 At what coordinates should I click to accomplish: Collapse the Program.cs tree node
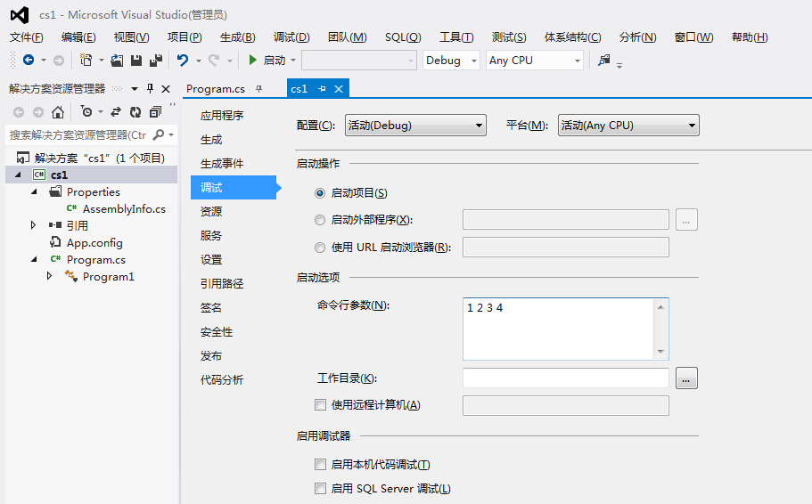pos(34,259)
